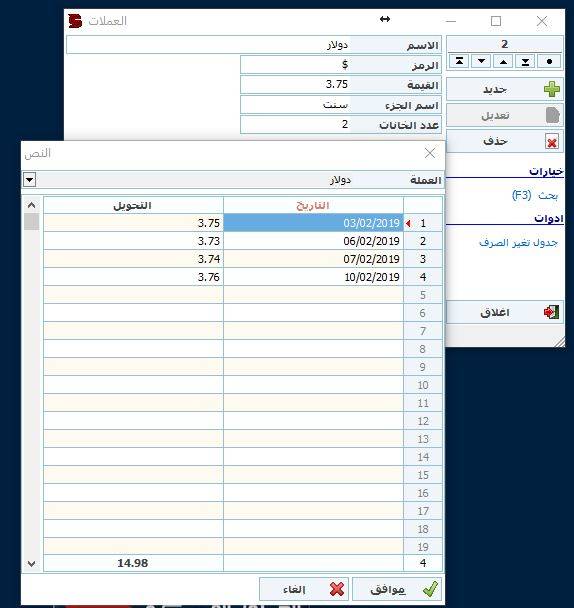Click the حذف delete button
The image size is (574, 608).
pyautogui.click(x=505, y=141)
